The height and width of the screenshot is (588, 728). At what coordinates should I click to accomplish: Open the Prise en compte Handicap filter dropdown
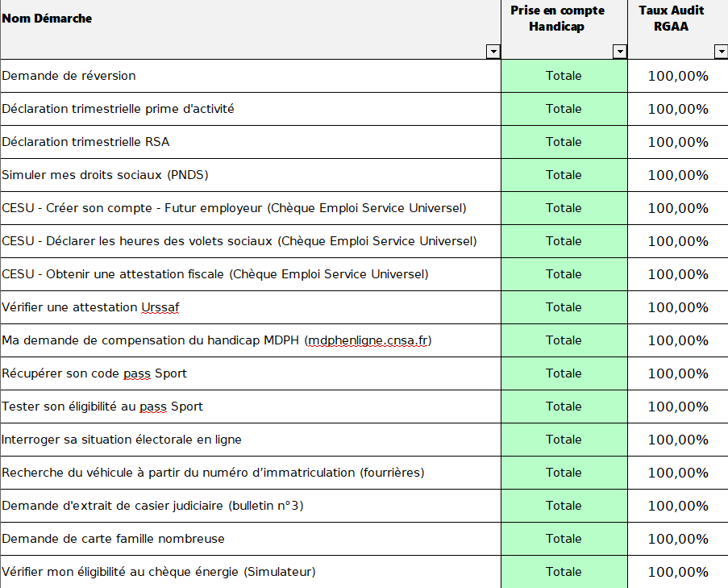coord(619,52)
